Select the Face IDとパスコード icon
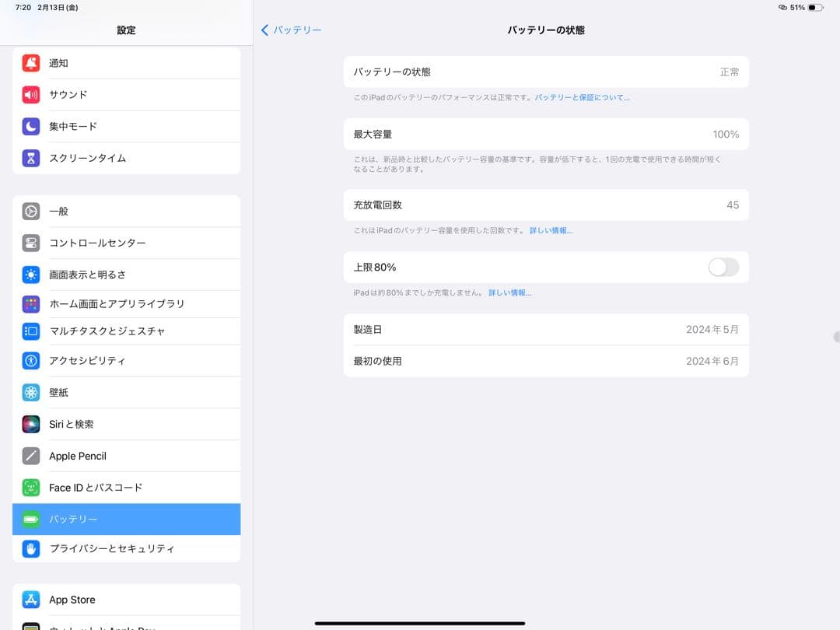Viewport: 840px width, 630px height. click(x=31, y=488)
